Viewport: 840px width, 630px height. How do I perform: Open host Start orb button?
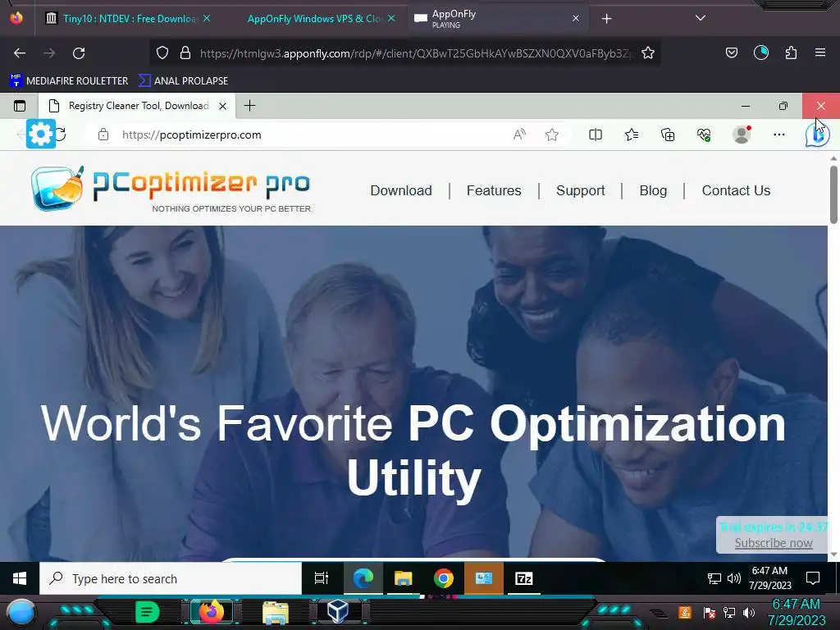(x=21, y=612)
